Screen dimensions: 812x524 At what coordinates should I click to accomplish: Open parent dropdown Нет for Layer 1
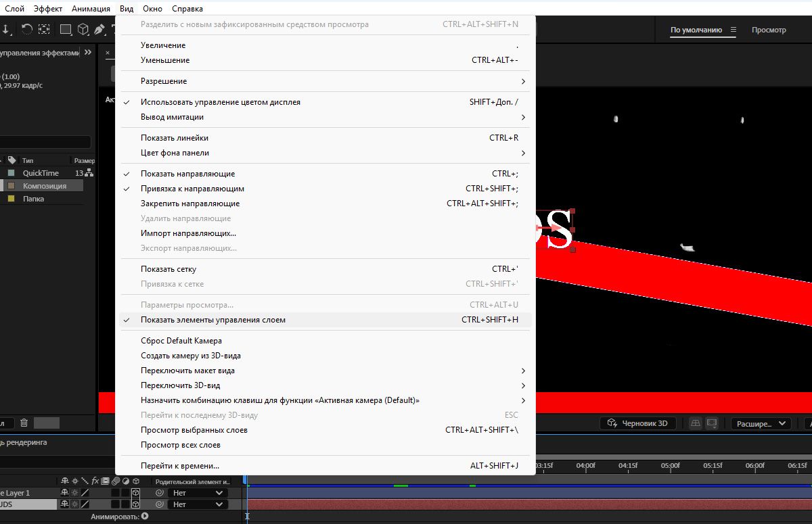(198, 494)
